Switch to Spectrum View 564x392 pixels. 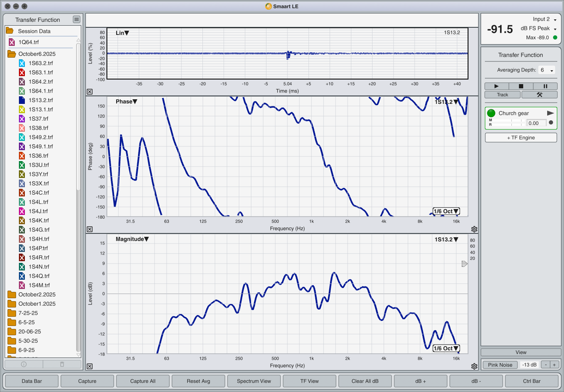click(254, 381)
